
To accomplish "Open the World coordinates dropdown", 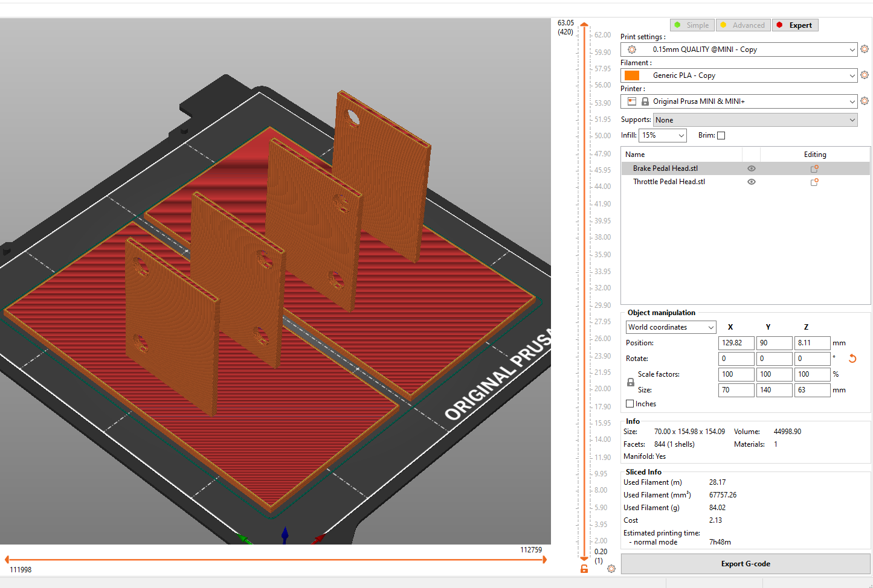I will pyautogui.click(x=671, y=327).
